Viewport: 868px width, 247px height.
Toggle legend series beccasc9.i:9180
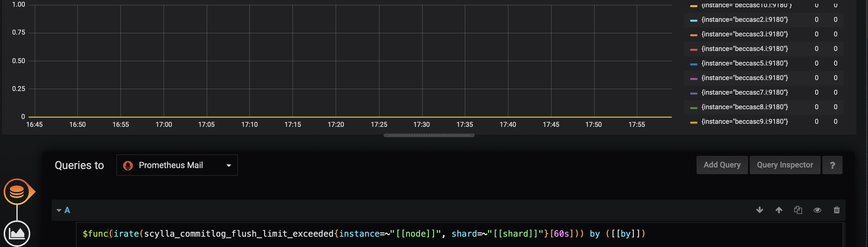[x=745, y=121]
